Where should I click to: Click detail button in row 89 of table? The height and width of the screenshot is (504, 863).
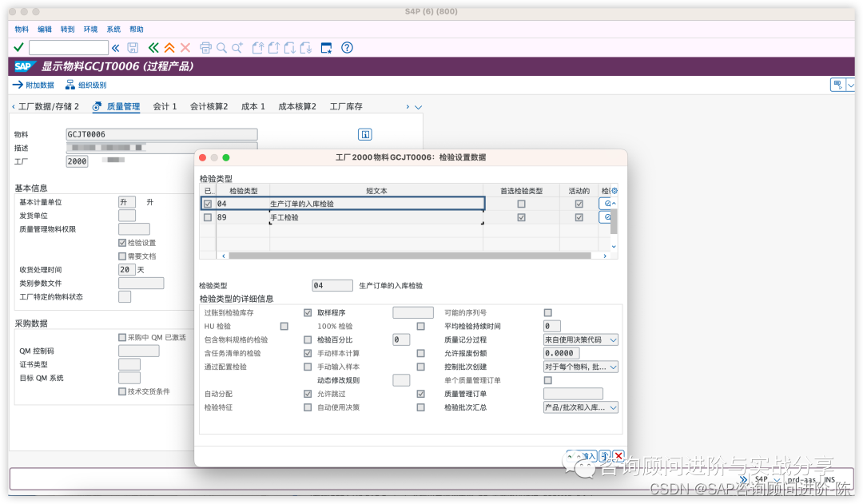pyautogui.click(x=605, y=217)
